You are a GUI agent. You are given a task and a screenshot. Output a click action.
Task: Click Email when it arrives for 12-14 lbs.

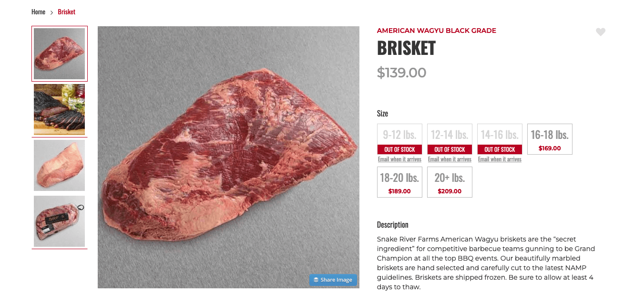[x=450, y=159]
